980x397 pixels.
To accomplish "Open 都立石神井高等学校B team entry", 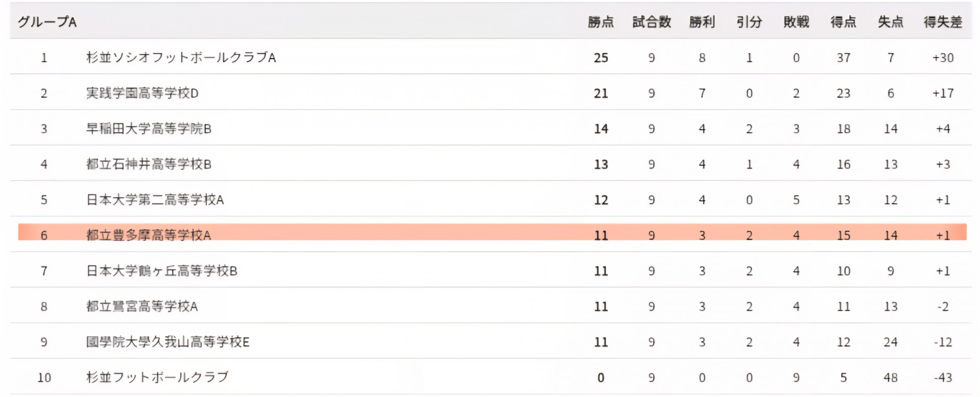I will [x=149, y=164].
